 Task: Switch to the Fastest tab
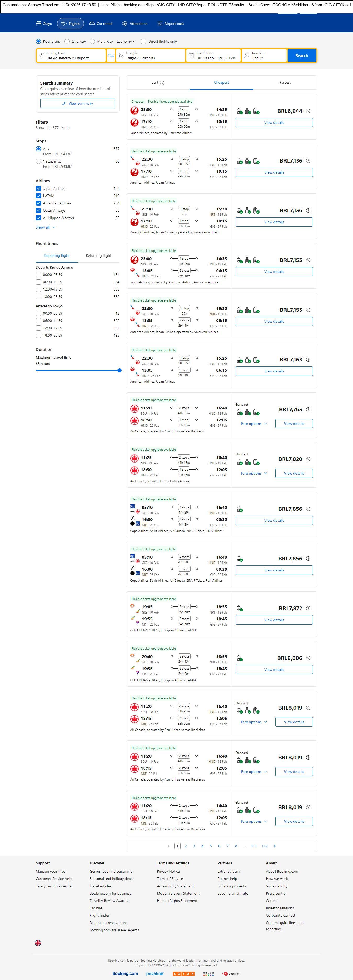coord(285,82)
